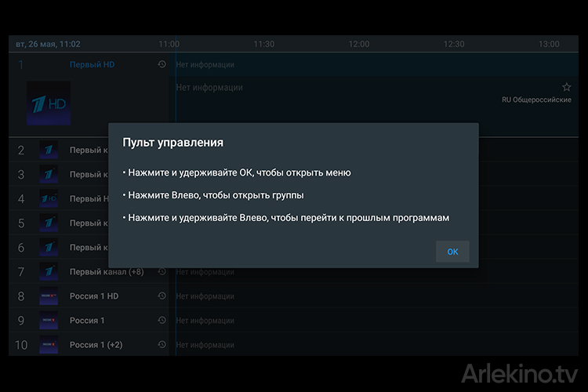Select channel name in row 9

pyautogui.click(x=87, y=321)
